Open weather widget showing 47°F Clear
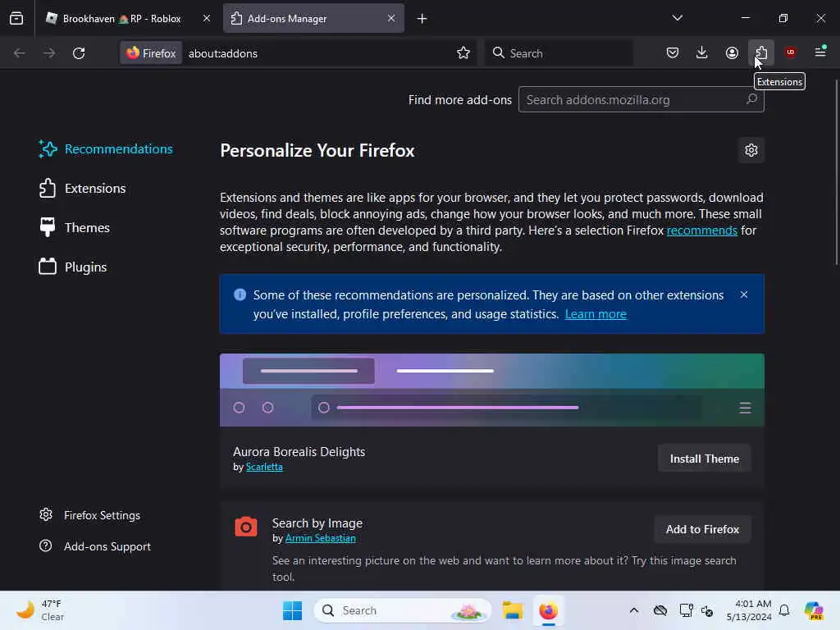The image size is (840, 630). pos(39,610)
